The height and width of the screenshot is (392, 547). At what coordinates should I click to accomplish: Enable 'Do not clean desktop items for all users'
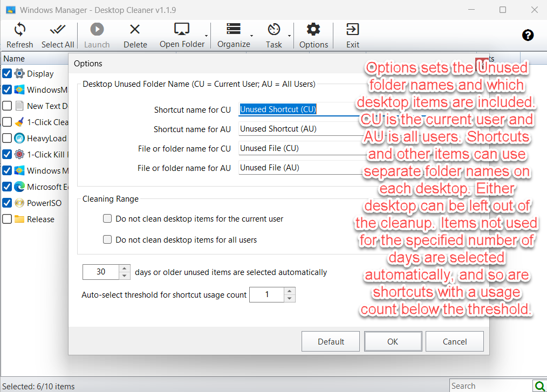coord(107,239)
